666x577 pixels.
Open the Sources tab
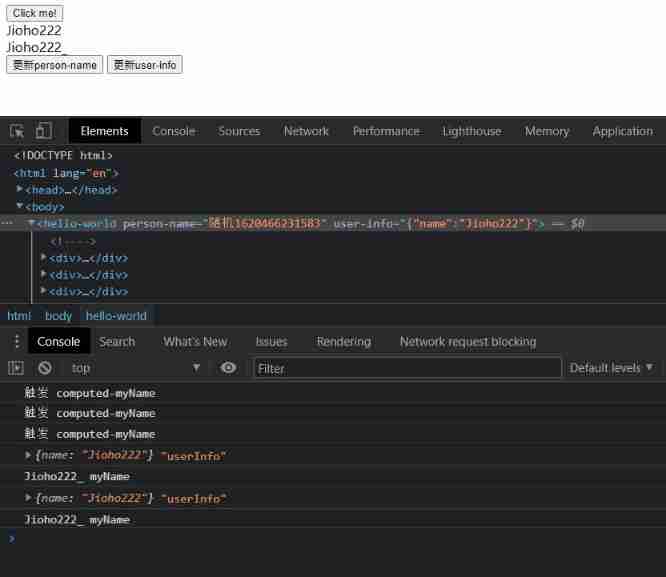[x=239, y=131]
